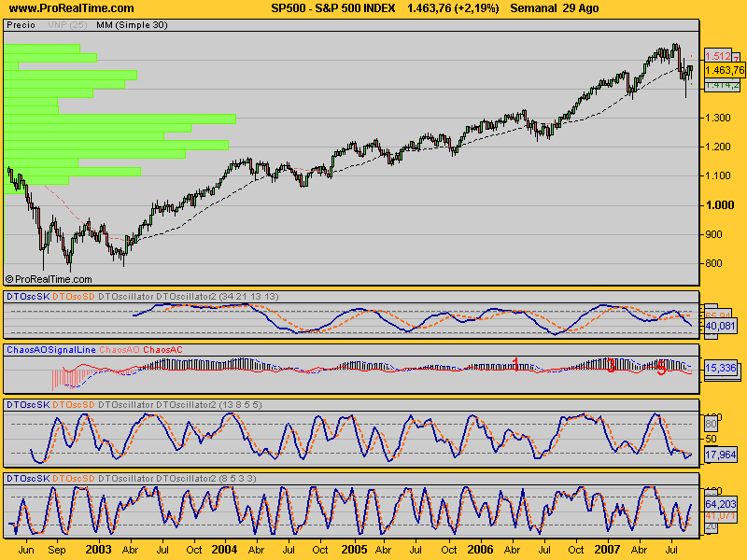Select the ChaosAO label
This screenshot has width=747, height=560.
click(x=120, y=350)
